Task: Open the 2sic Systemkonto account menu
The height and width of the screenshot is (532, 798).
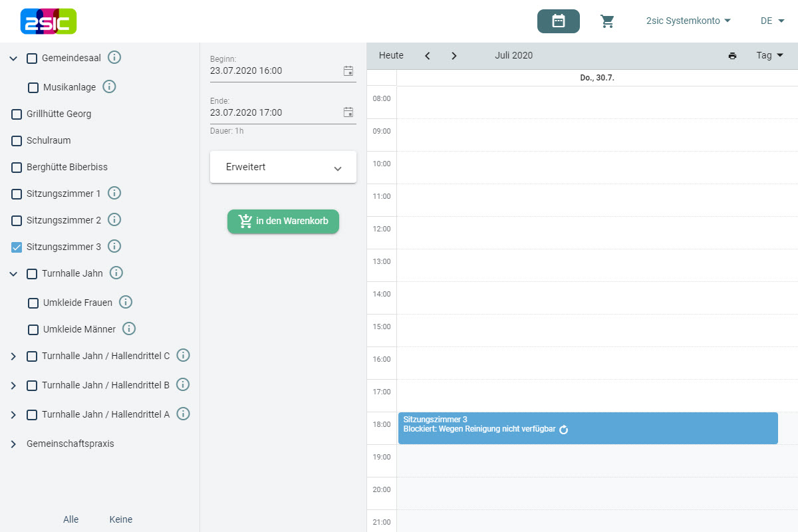Action: click(x=688, y=21)
